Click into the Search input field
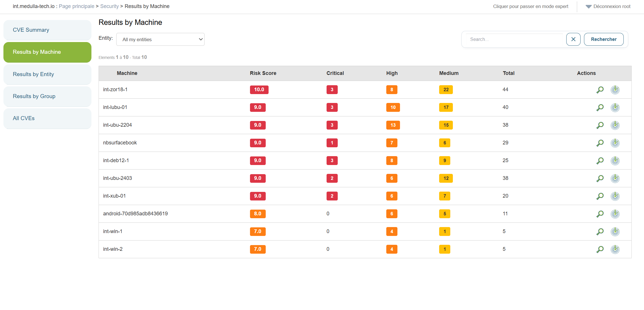This screenshot has height=310, width=644. (x=514, y=39)
